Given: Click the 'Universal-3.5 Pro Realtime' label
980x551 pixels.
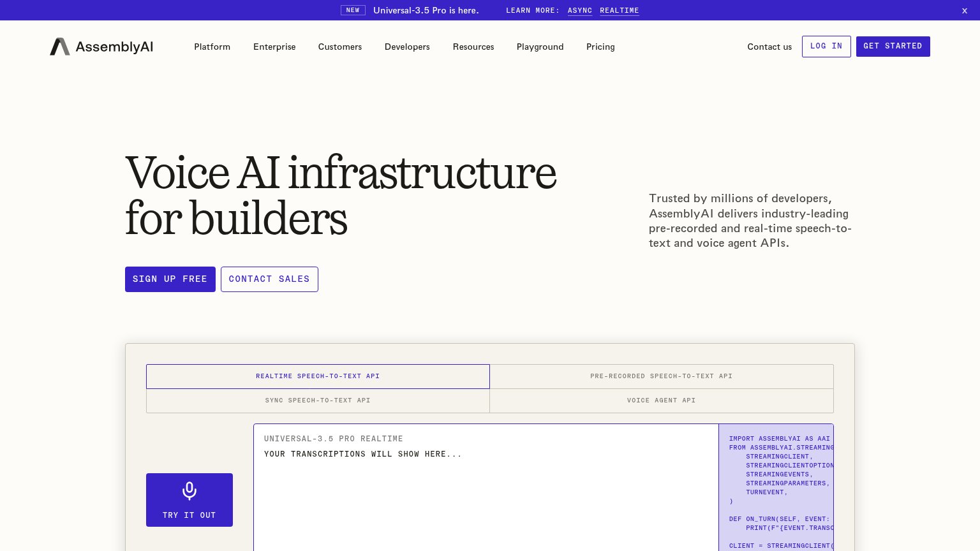Looking at the screenshot, I should click(x=334, y=439).
